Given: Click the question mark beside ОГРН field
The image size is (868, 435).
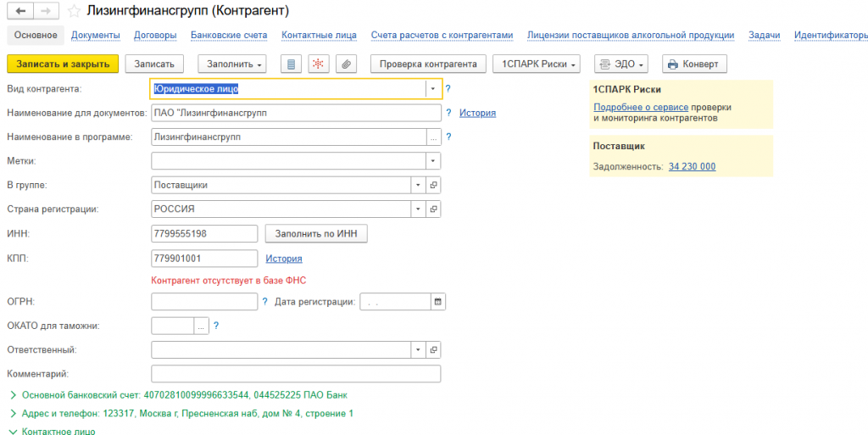Looking at the screenshot, I should (264, 302).
